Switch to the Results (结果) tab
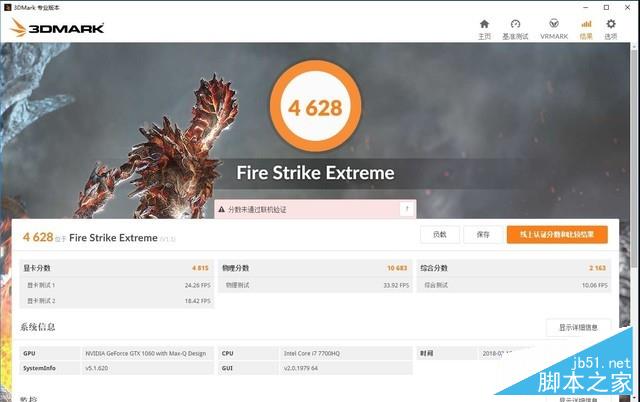Image resolution: width=640 pixels, height=402 pixels. (586, 29)
